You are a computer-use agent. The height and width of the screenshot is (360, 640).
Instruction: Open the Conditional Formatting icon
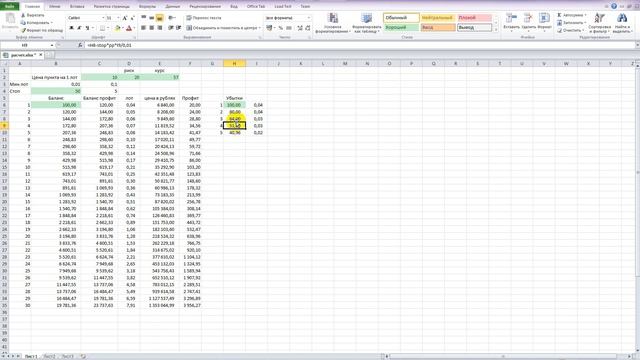click(x=333, y=18)
